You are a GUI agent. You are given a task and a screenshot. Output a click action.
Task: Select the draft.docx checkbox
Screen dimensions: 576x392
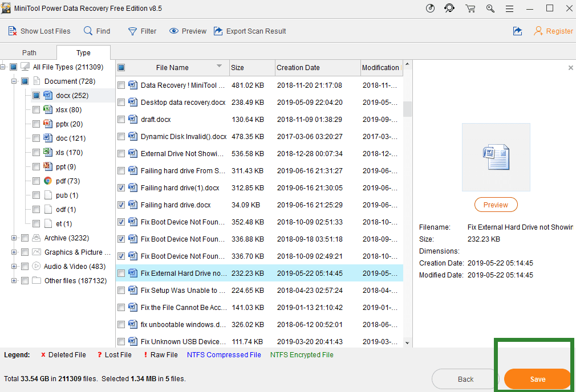pos(121,119)
